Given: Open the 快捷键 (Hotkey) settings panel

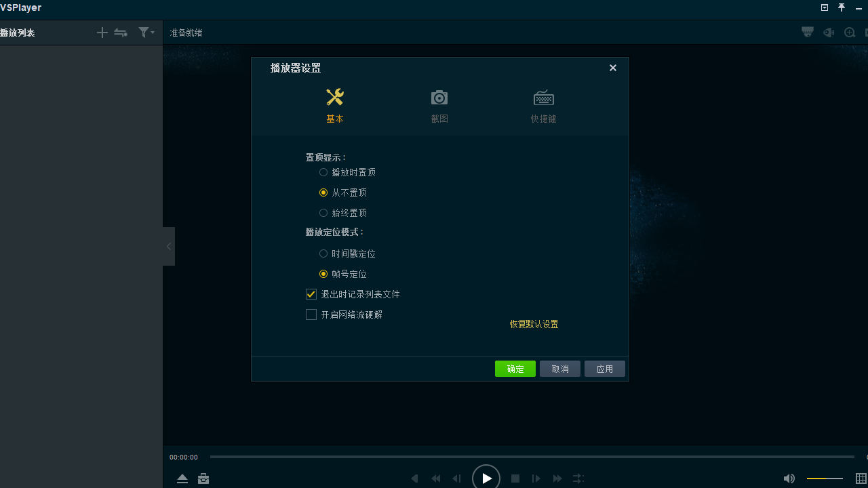Looking at the screenshot, I should coord(543,105).
